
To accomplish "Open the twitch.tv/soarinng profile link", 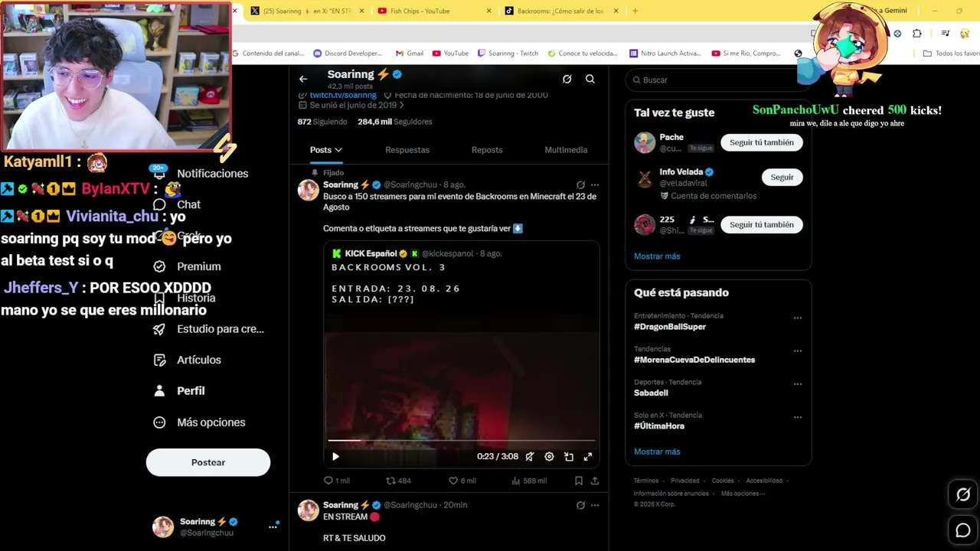I will click(343, 96).
